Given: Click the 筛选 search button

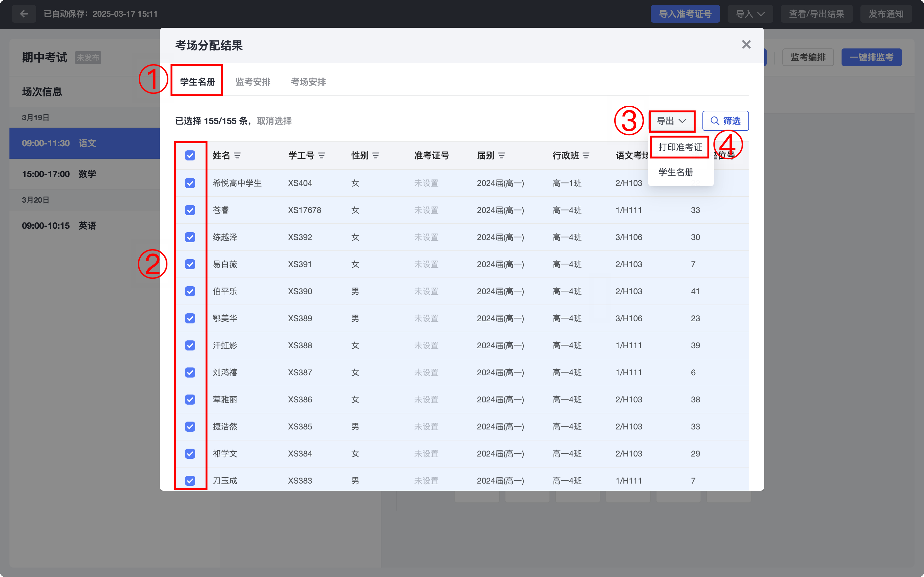Looking at the screenshot, I should click(725, 121).
